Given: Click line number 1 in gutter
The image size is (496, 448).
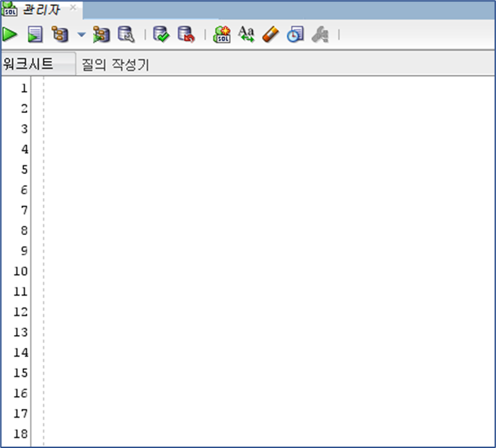Looking at the screenshot, I should tap(24, 88).
